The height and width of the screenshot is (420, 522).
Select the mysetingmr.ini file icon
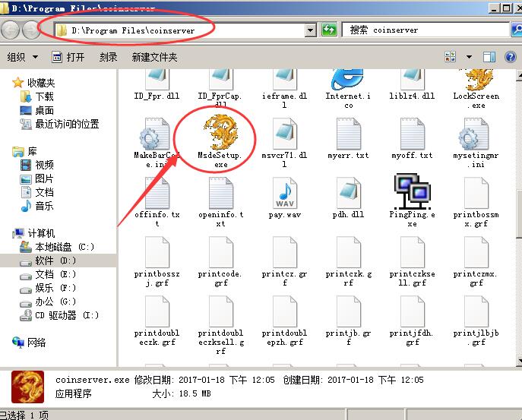click(474, 134)
